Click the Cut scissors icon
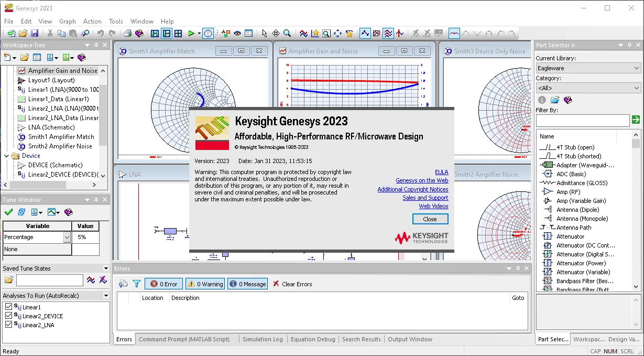The height and width of the screenshot is (356, 644). 50,34
